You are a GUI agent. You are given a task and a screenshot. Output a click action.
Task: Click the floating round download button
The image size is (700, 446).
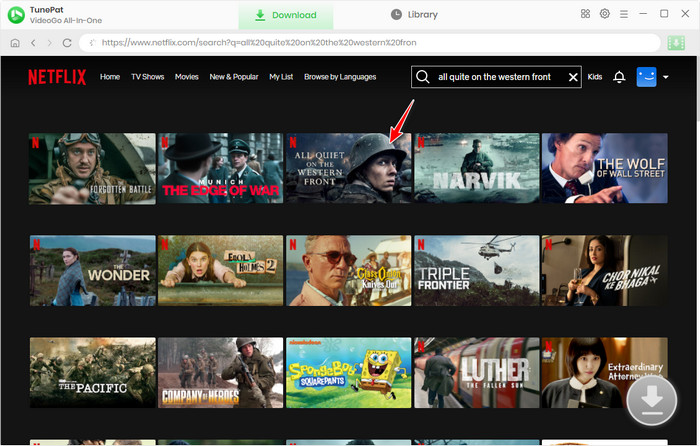652,399
